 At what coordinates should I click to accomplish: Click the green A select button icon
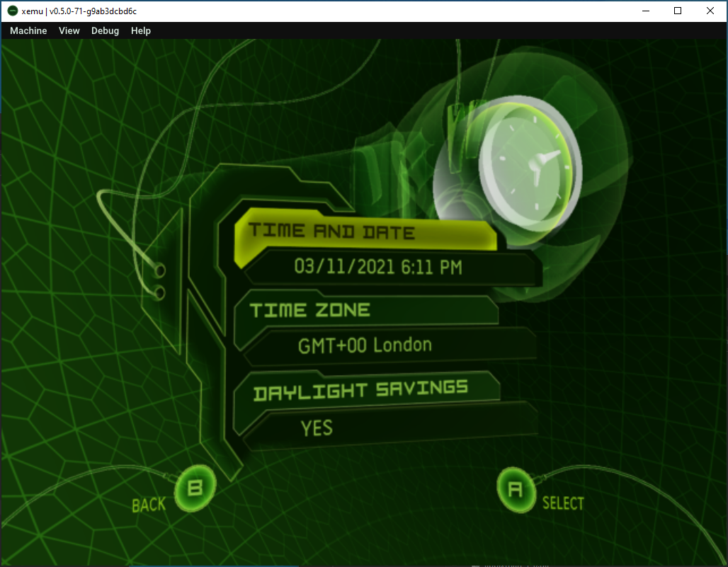click(x=516, y=488)
